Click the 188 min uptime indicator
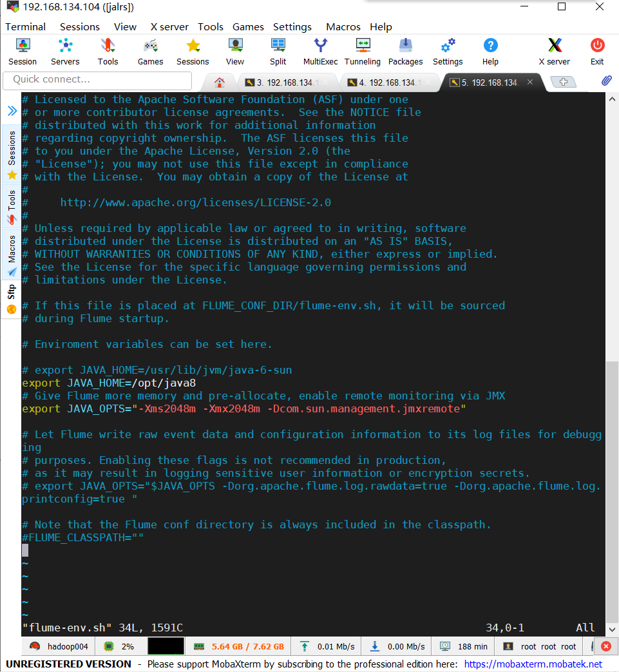Screen dimensions: 619x672 coord(464,646)
